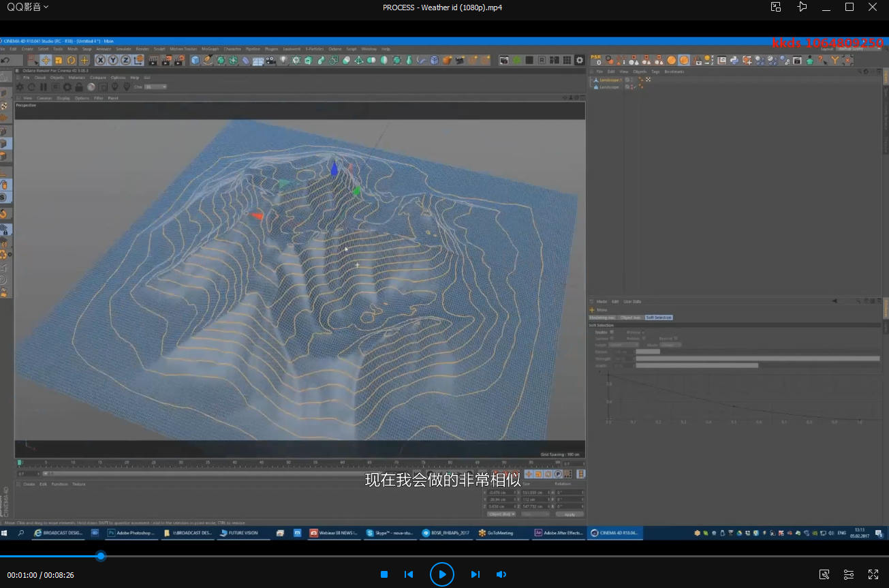Skip to the previous video
Screen dimensions: 889x588
click(x=409, y=574)
